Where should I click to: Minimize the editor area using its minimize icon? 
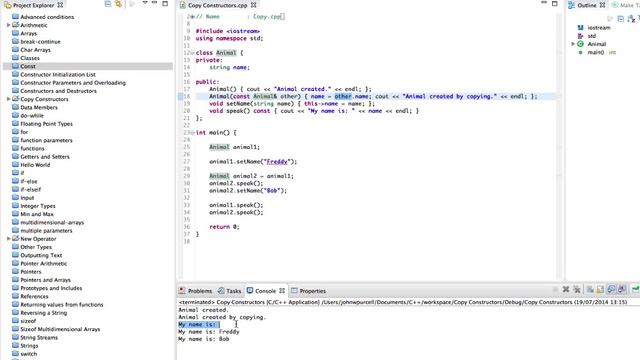(544, 3)
